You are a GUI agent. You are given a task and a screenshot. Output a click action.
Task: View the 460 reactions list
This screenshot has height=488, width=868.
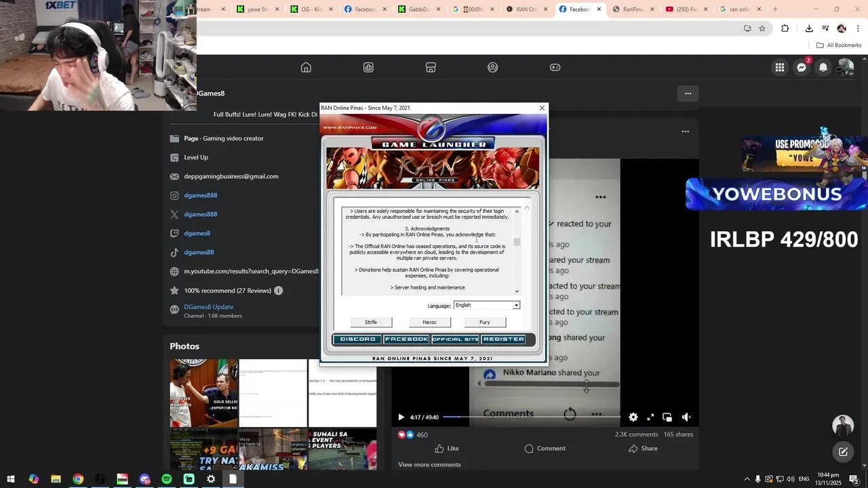click(412, 434)
